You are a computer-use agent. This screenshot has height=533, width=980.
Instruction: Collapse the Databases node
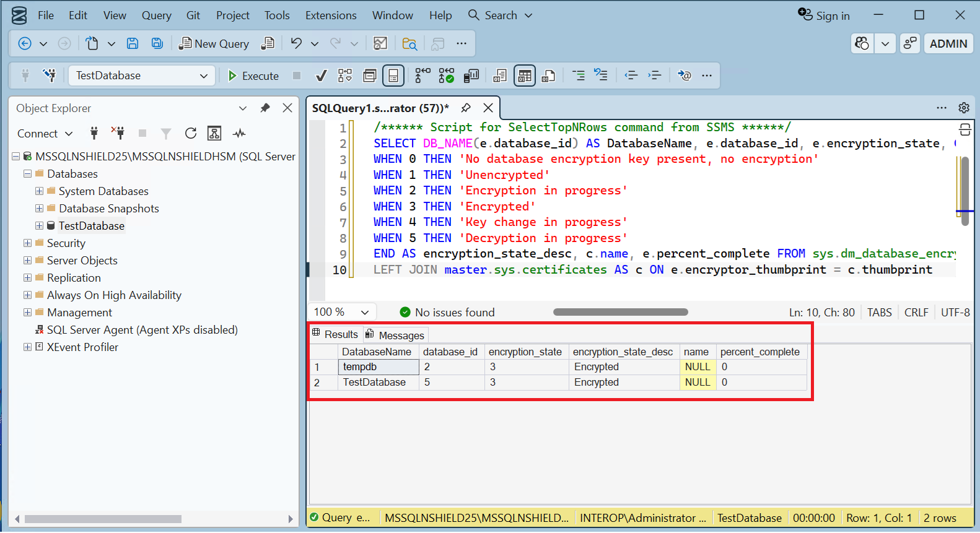coord(27,174)
